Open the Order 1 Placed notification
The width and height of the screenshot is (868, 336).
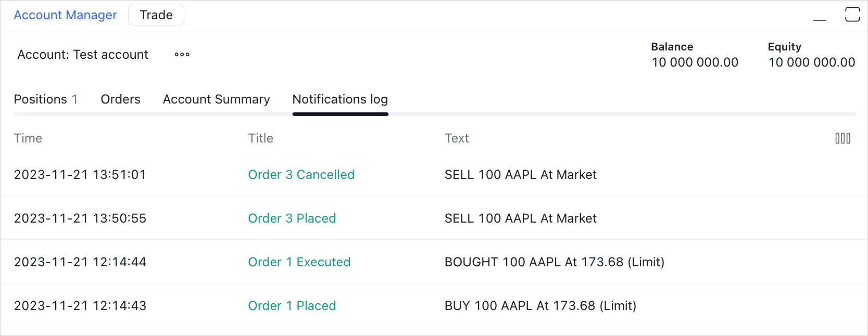(x=292, y=305)
